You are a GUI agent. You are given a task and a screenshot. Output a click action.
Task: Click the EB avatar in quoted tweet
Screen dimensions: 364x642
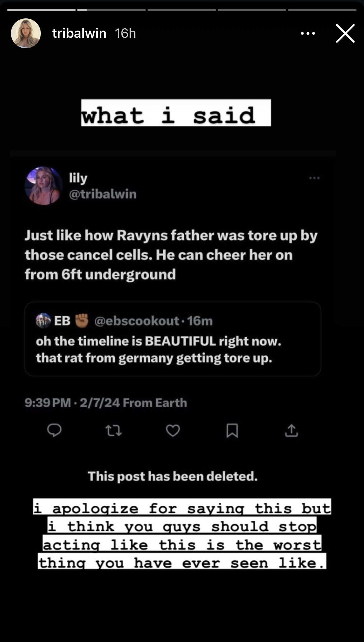click(x=43, y=321)
